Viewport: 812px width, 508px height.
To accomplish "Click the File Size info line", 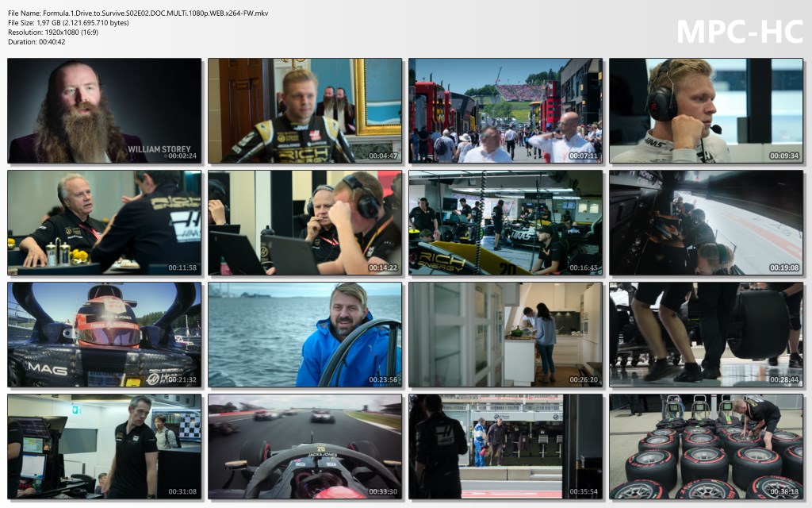I will pos(68,23).
